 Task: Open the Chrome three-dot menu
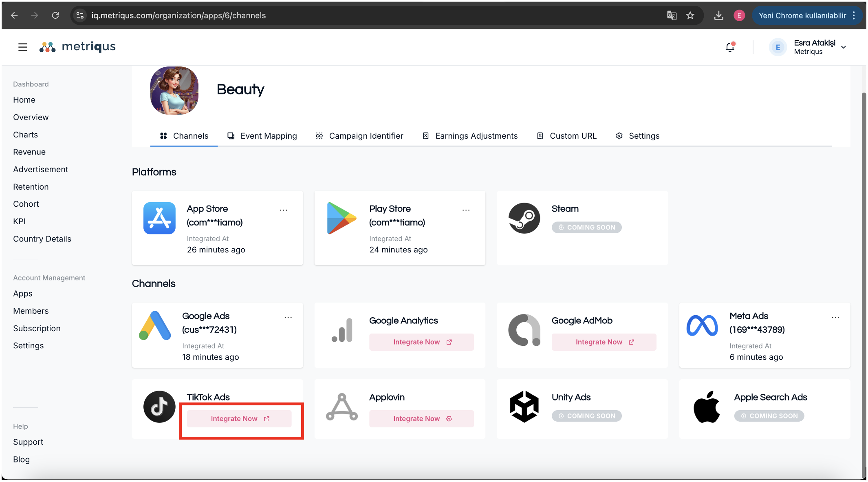click(854, 15)
